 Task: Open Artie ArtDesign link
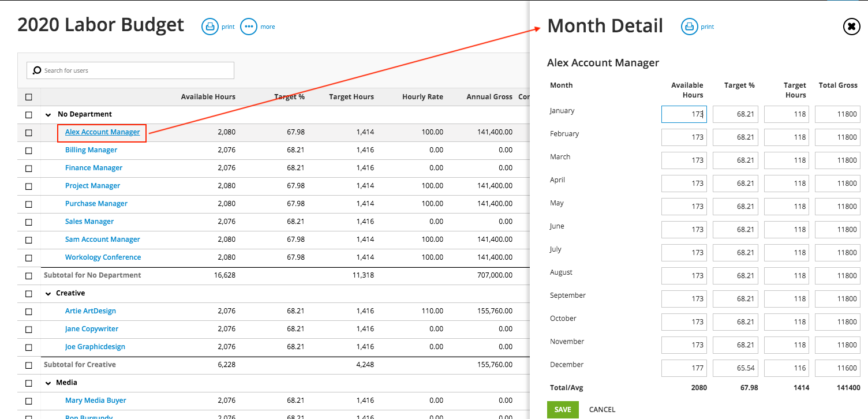pos(91,311)
